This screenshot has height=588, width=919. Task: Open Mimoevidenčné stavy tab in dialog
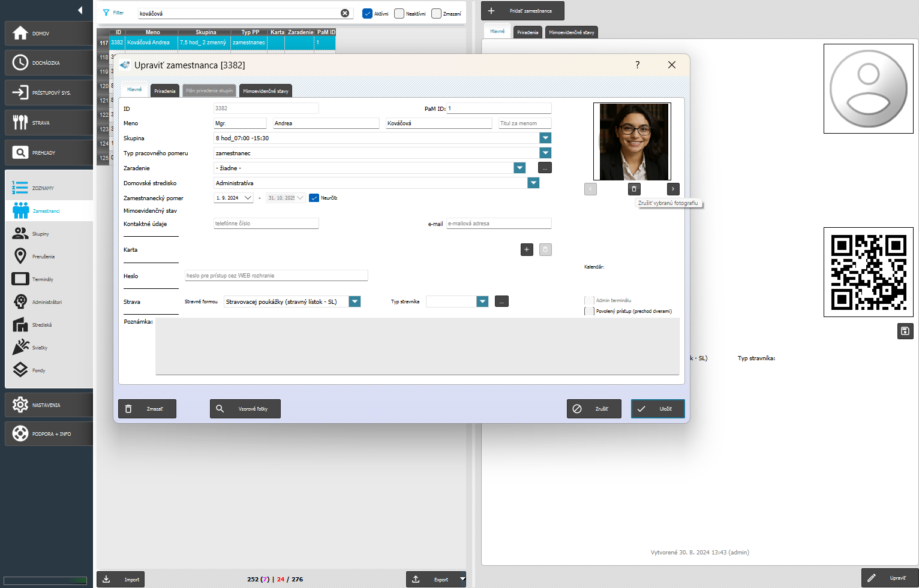click(265, 91)
